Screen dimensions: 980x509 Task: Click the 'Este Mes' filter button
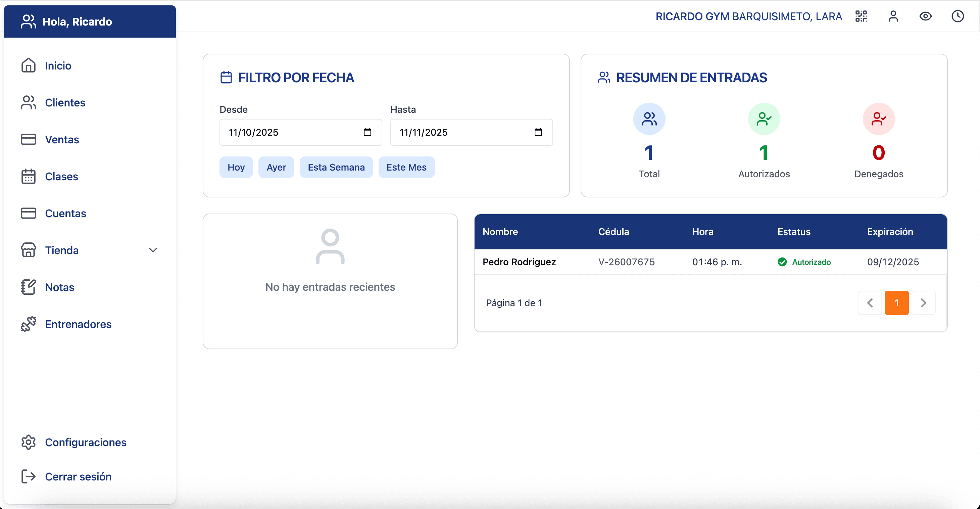pos(406,167)
